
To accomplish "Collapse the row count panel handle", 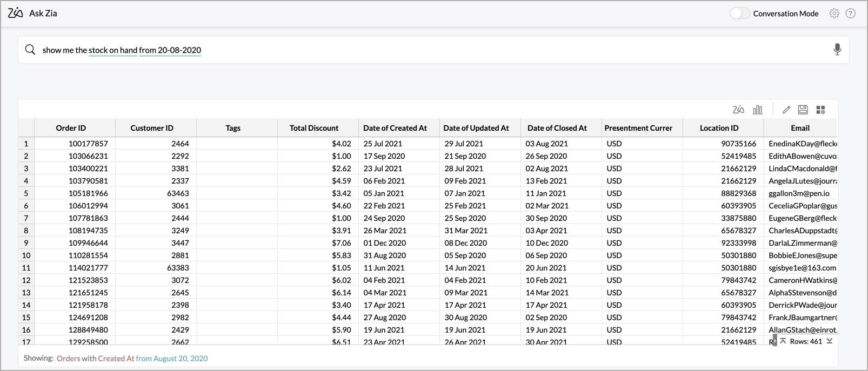I will pos(774,341).
